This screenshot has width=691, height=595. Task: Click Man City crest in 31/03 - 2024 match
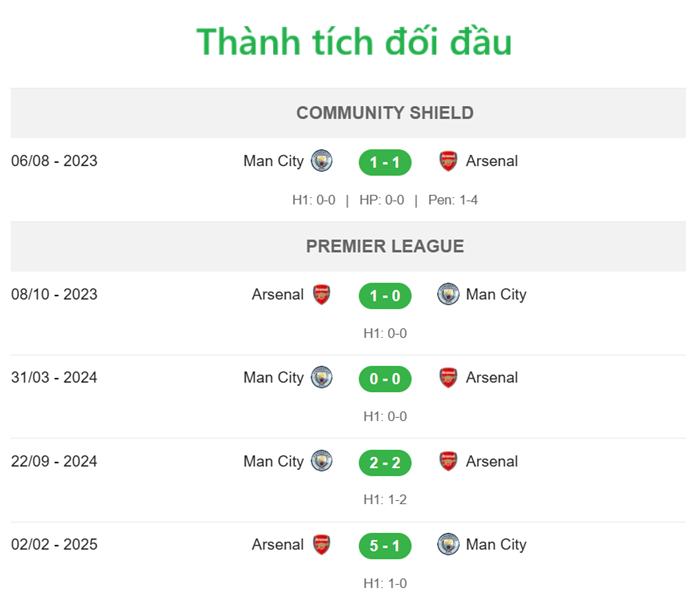click(x=321, y=378)
